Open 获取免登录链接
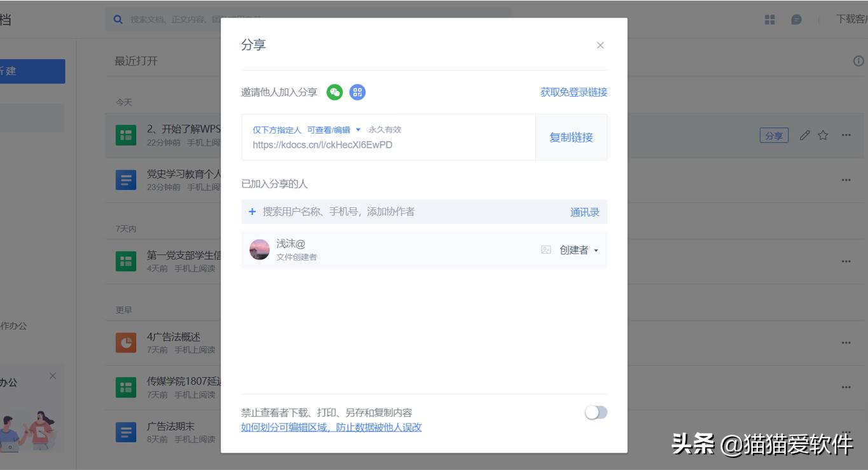This screenshot has height=470, width=868. pyautogui.click(x=571, y=92)
